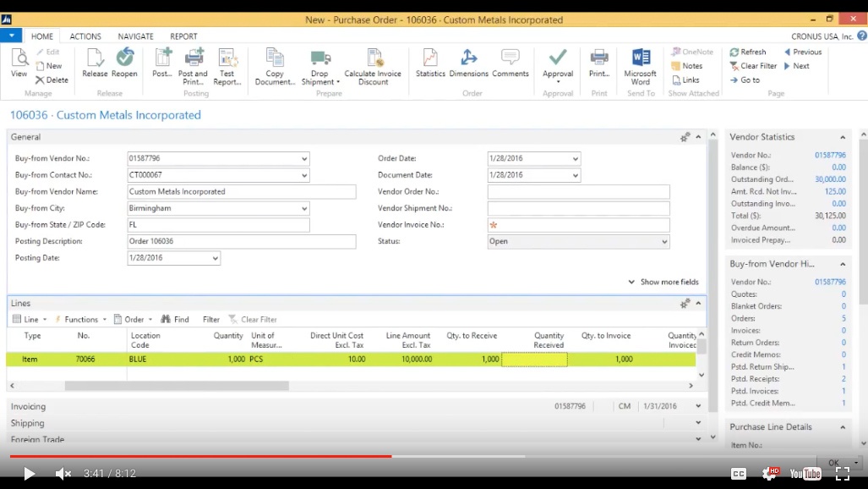
Task: Open Line menu in Lines toolbar
Action: pyautogui.click(x=30, y=319)
